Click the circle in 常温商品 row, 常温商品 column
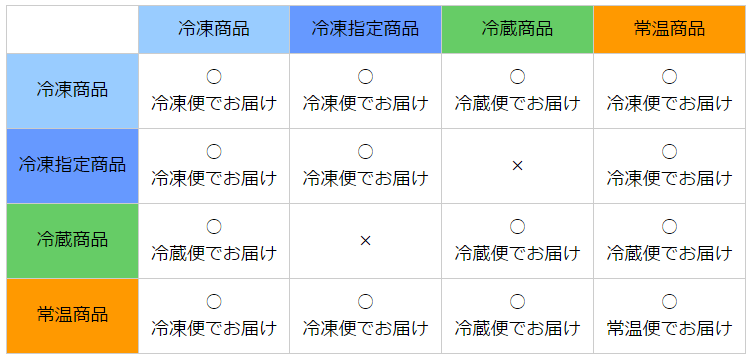Image resolution: width=752 pixels, height=360 pixels. click(x=670, y=302)
